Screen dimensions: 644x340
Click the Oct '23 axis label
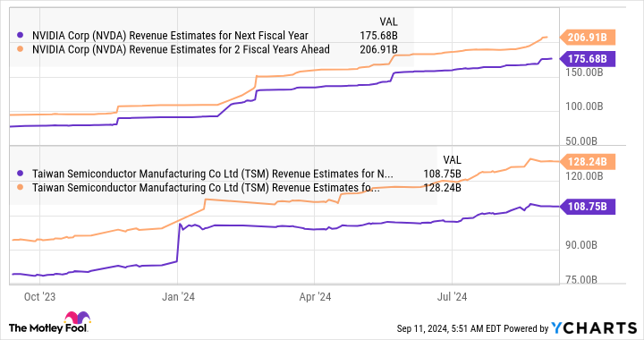coord(39,297)
